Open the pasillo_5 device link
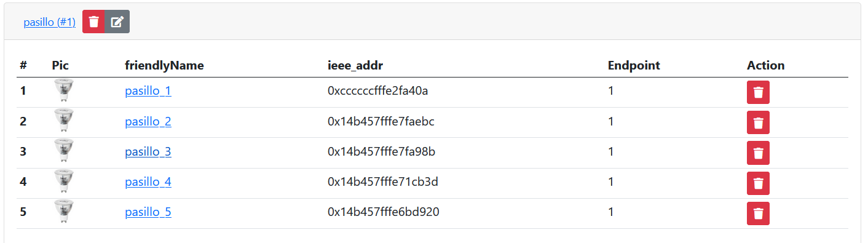The height and width of the screenshot is (243, 868). [148, 212]
